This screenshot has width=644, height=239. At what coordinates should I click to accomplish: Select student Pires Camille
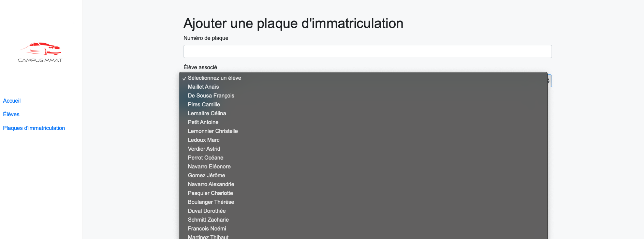(363, 105)
